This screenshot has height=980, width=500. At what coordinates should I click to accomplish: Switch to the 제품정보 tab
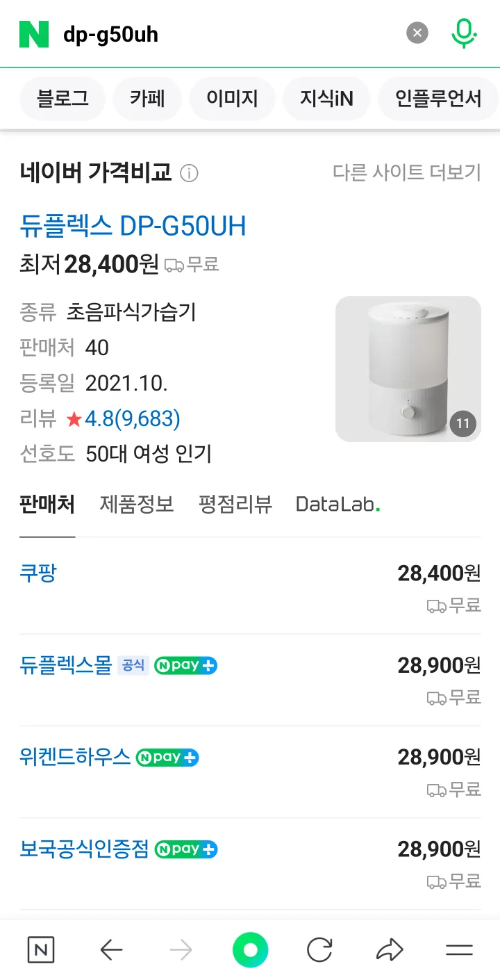(x=137, y=504)
